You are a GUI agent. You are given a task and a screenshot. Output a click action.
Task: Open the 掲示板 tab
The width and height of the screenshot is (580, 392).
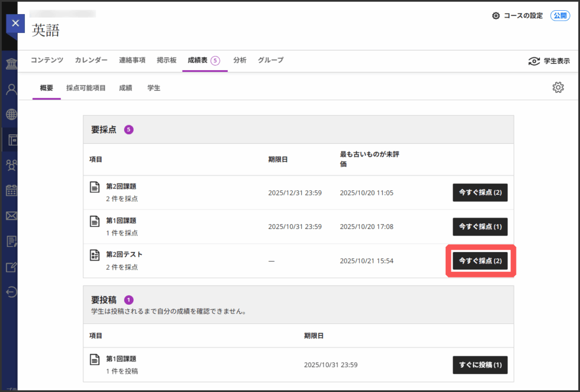click(x=167, y=60)
